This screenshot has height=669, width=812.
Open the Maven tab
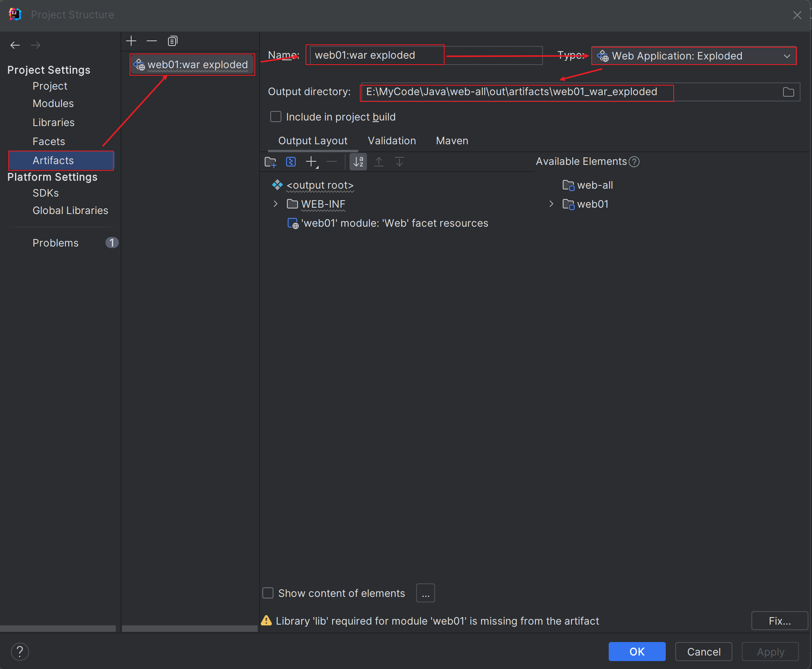(x=452, y=141)
